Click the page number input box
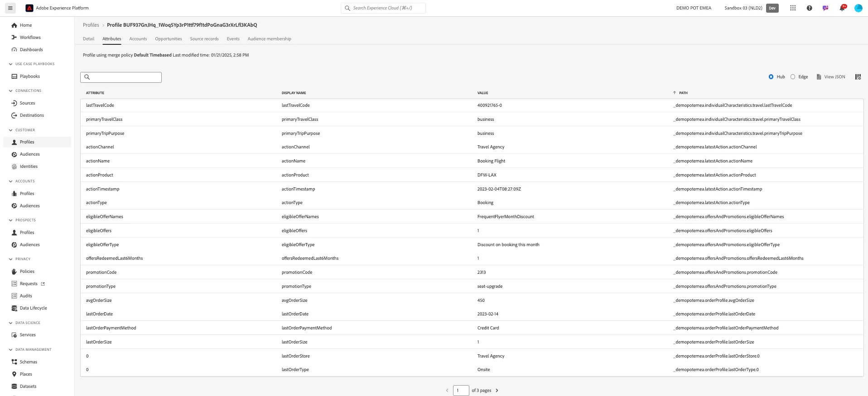This screenshot has width=868, height=396. (461, 391)
